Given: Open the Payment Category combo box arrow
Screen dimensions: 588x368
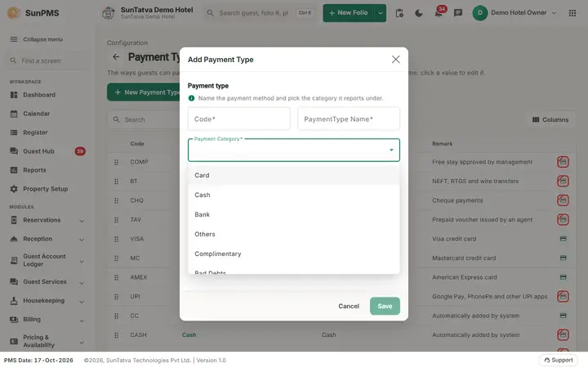Looking at the screenshot, I should click(x=391, y=150).
